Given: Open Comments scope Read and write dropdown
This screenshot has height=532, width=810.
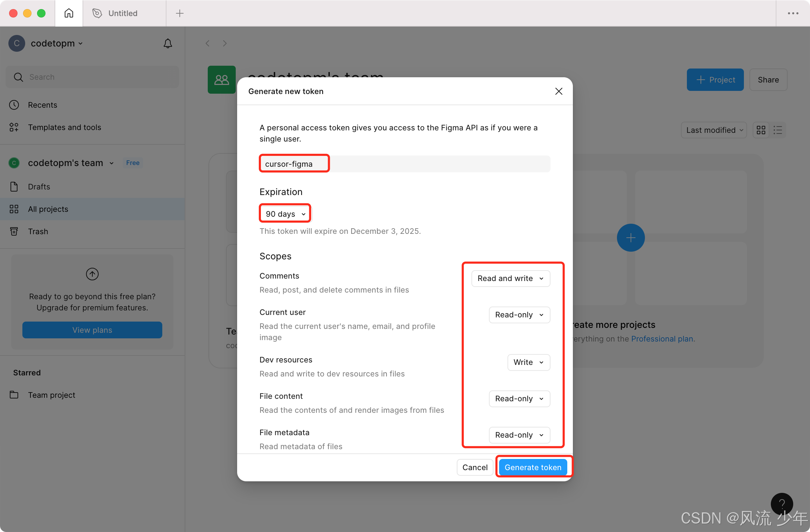Looking at the screenshot, I should click(511, 278).
